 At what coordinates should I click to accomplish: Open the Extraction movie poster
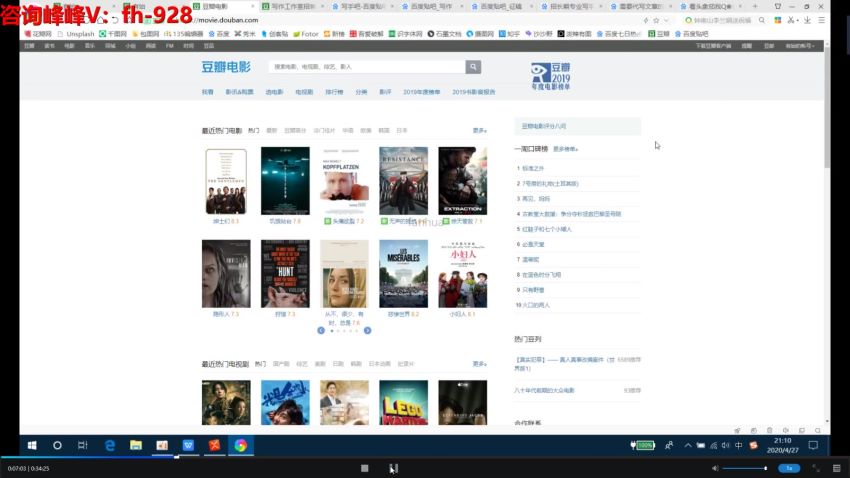[462, 181]
